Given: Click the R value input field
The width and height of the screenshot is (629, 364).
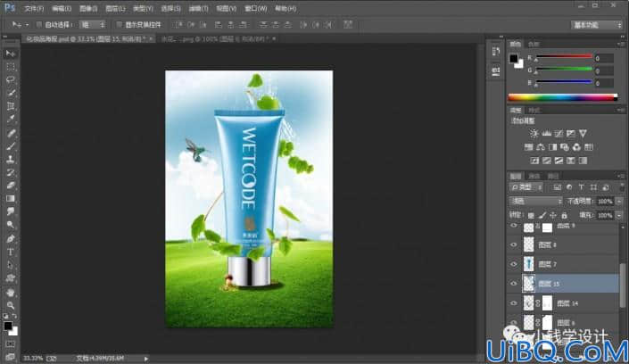Looking at the screenshot, I should point(604,58).
